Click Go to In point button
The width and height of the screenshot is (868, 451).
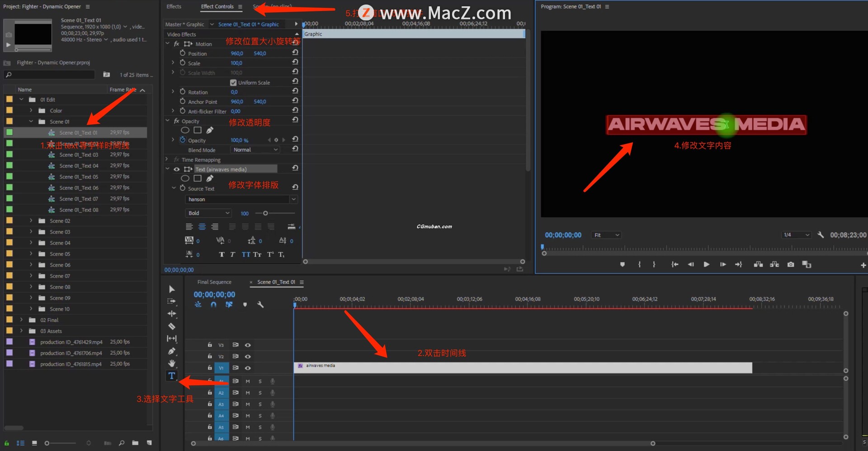(675, 264)
